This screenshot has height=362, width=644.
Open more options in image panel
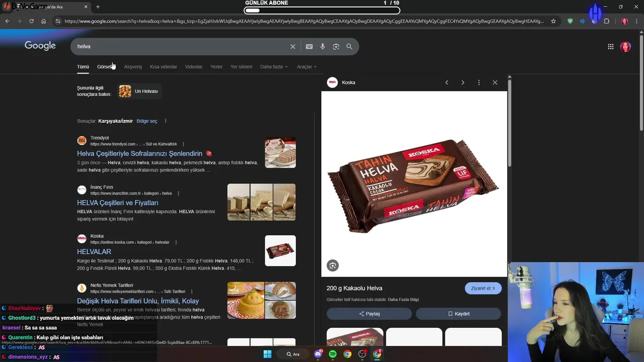tap(479, 82)
